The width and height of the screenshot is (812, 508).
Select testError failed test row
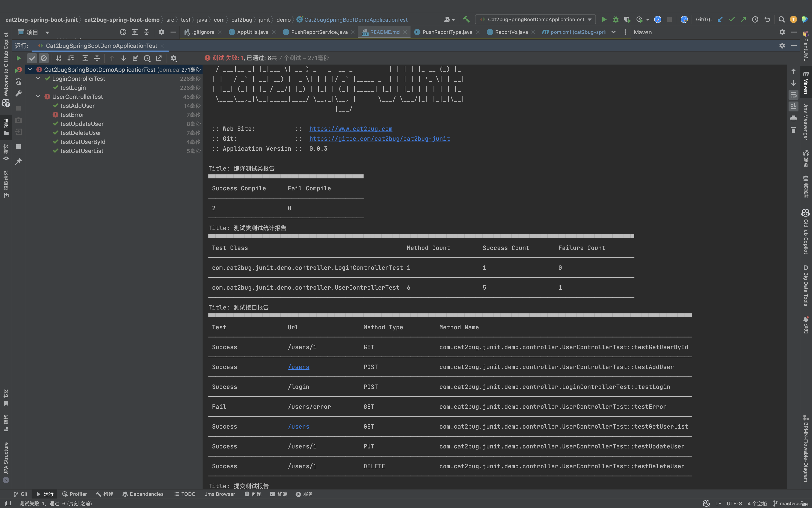114,115
